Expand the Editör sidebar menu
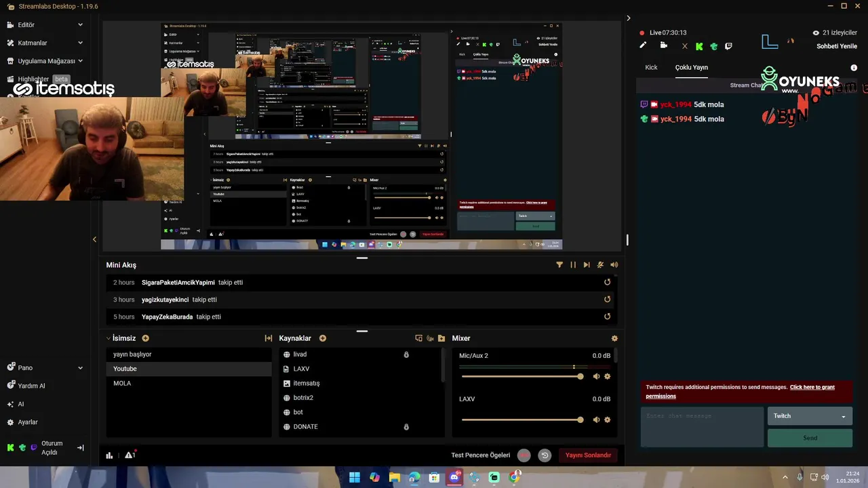Viewport: 868px width, 488px height. pos(80,24)
